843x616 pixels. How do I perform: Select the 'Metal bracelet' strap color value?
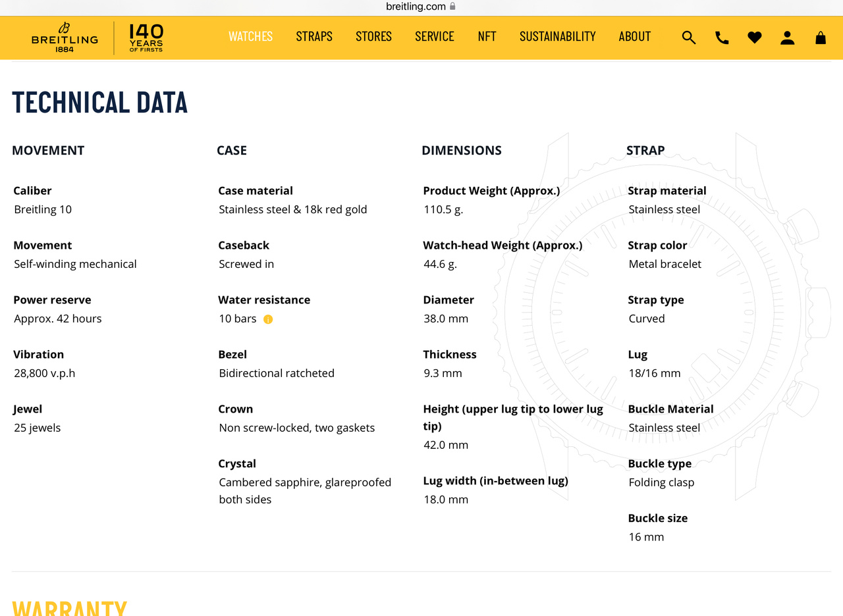665,264
